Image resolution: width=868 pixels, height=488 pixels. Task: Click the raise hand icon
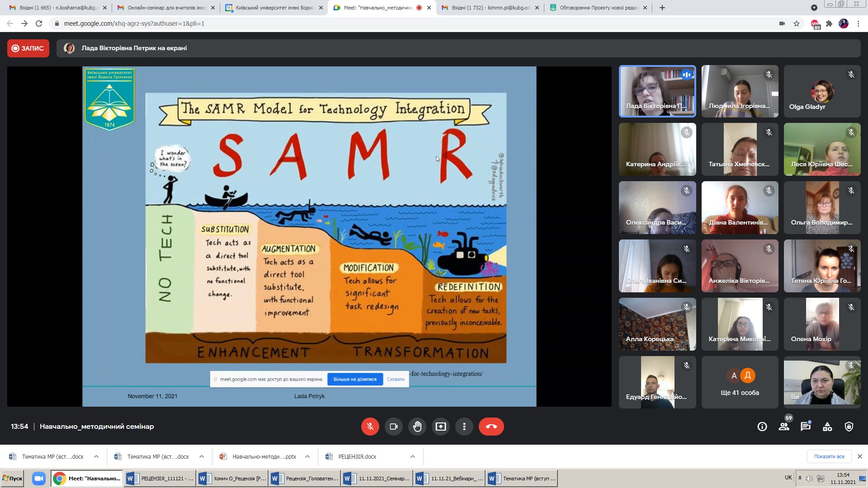417,427
